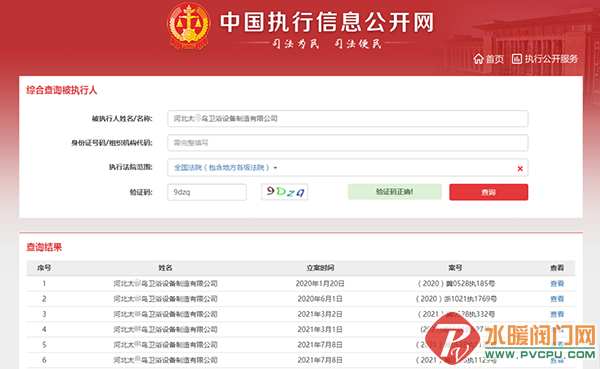
Task: Click the 姓名 column header
Action: point(165,268)
